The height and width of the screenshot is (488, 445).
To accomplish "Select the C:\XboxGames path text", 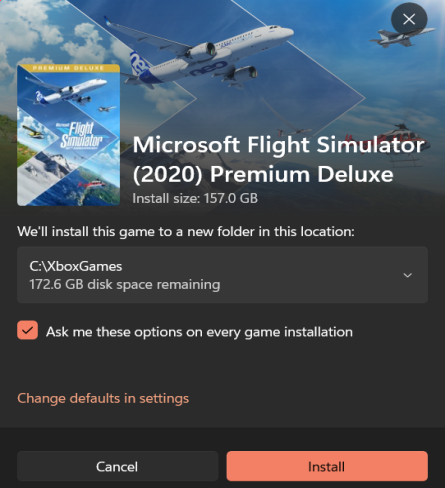I will click(x=76, y=266).
